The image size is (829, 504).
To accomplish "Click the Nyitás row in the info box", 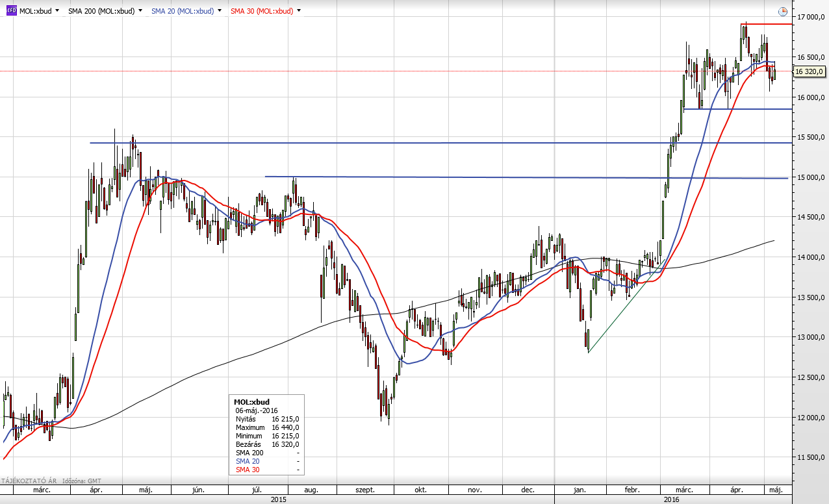I will 267,419.
